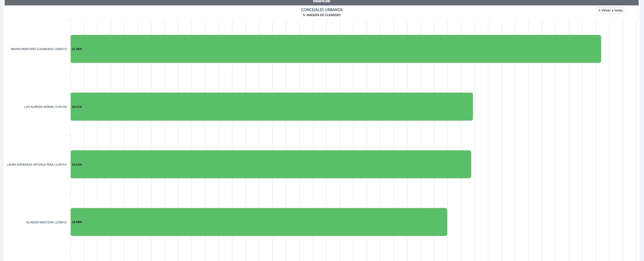Click the GRAFICOS header bar title

[x=321, y=1]
